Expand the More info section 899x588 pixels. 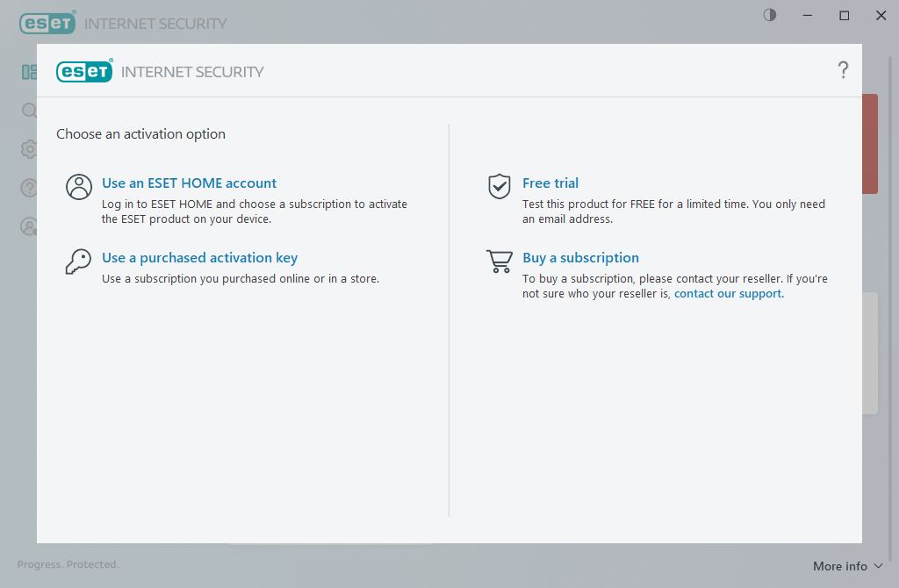pos(848,566)
